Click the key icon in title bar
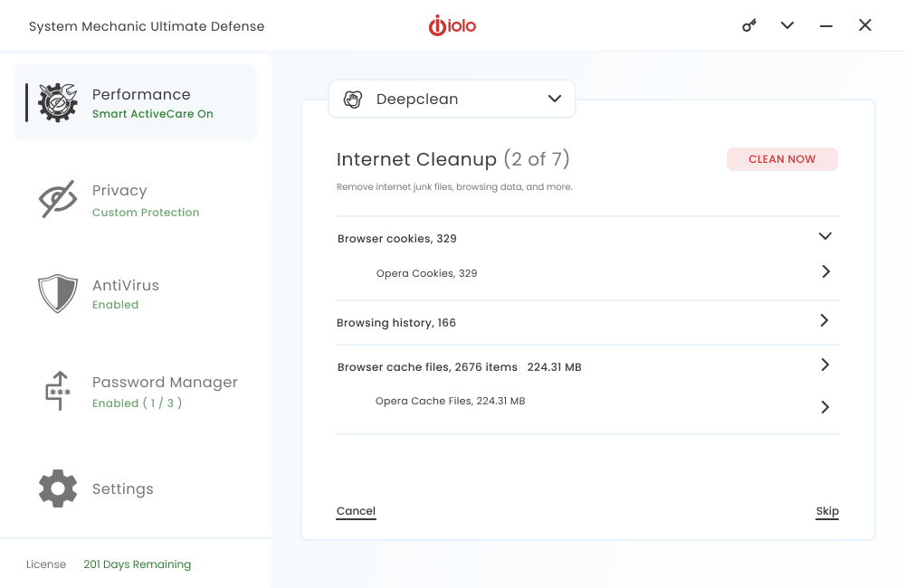The height and width of the screenshot is (588, 905). (x=749, y=25)
